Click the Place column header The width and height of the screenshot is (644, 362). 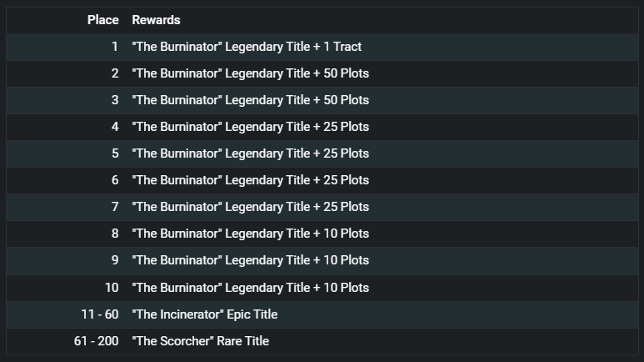tap(102, 20)
